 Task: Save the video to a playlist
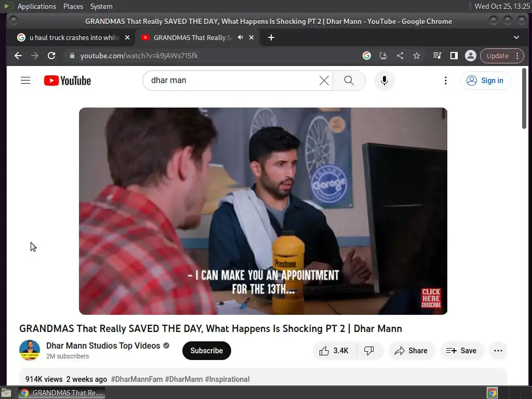point(461,351)
